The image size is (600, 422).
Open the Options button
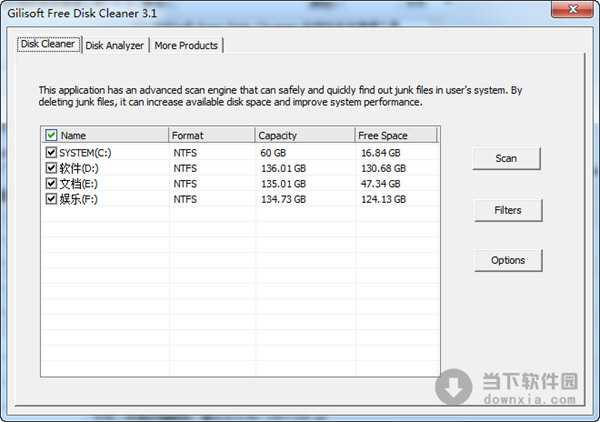(508, 260)
